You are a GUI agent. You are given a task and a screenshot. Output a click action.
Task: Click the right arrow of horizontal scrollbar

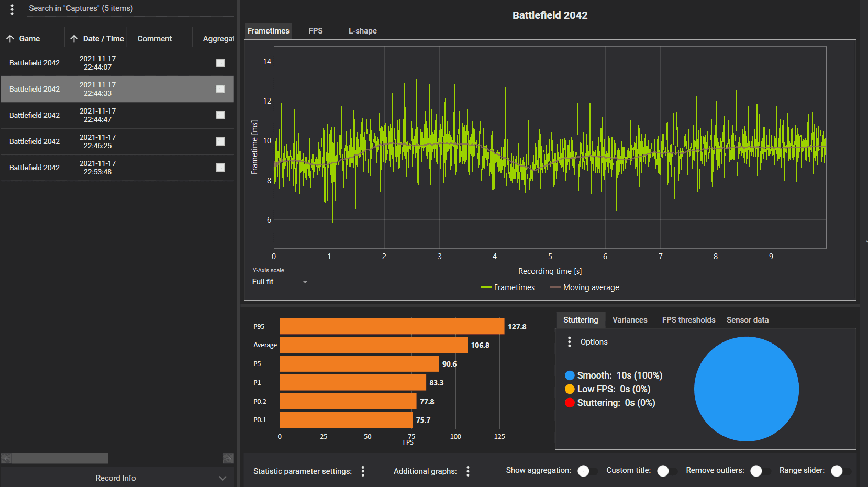coord(228,458)
